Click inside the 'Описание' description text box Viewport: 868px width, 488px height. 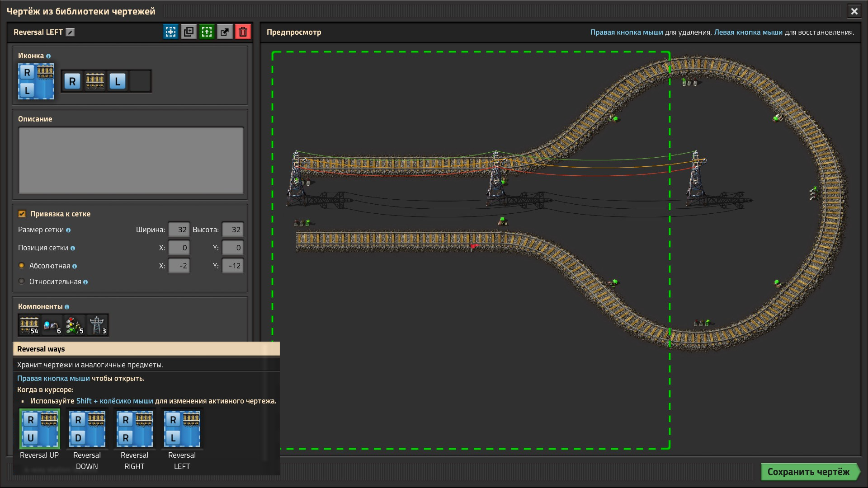tap(131, 160)
